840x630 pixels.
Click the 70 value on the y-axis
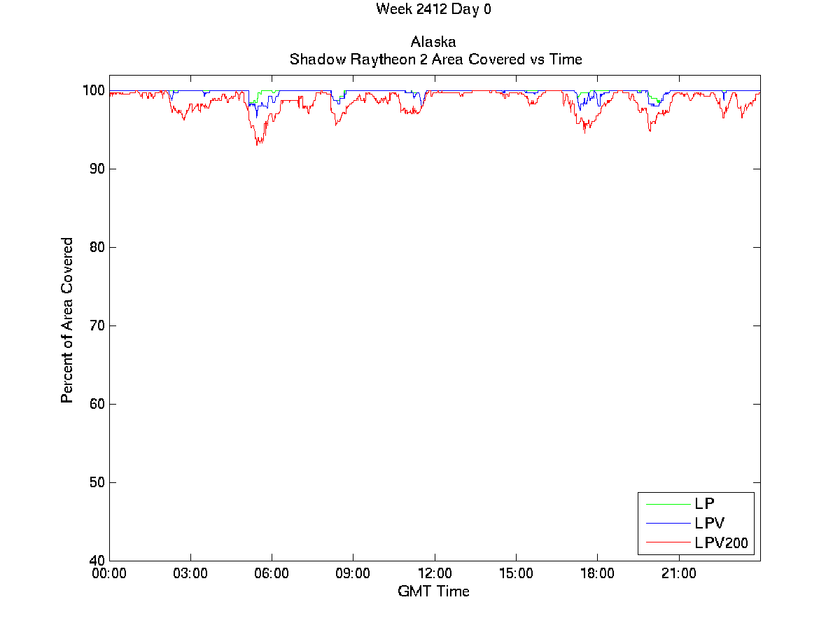coord(97,325)
